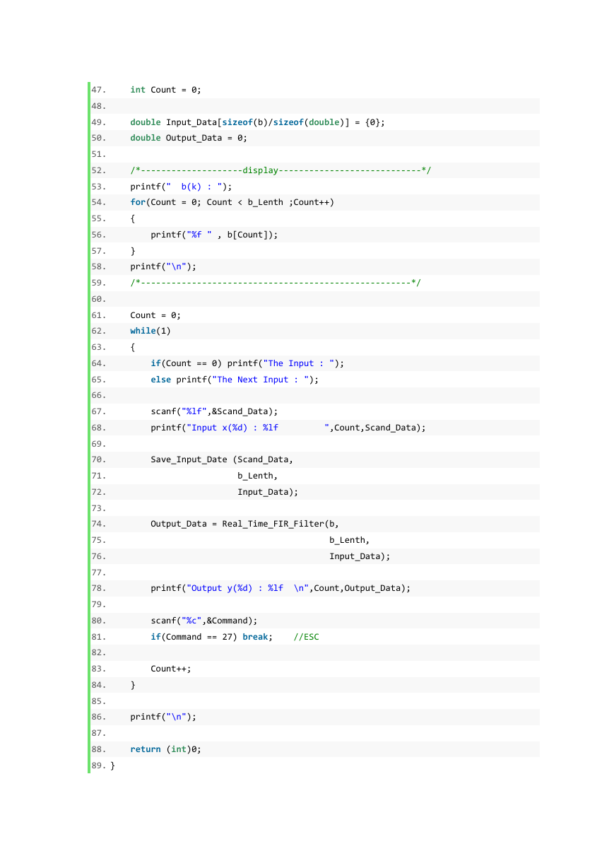The width and height of the screenshot is (614, 868).
Task: Click printf("\n") on line 58
Action: (x=163, y=267)
